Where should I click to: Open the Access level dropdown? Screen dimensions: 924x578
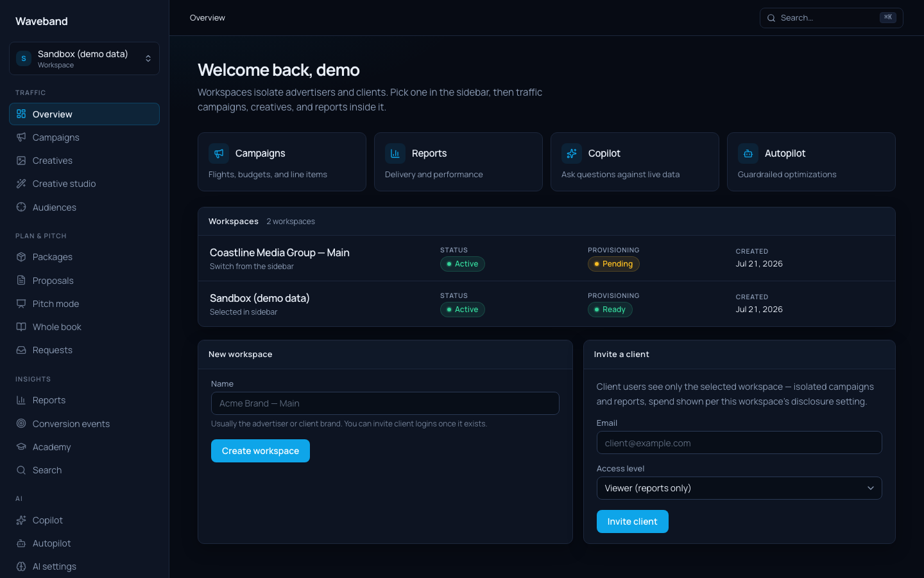tap(739, 488)
